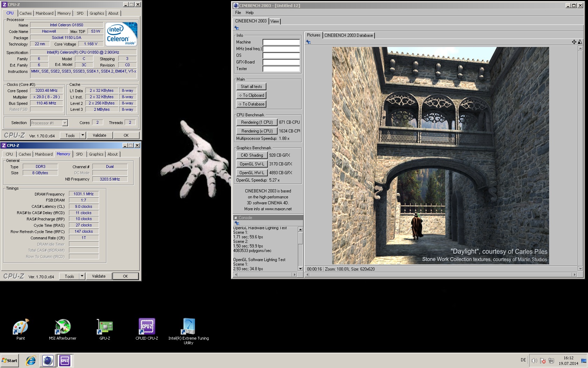Switch to Caches tab in top CPU-Z
588x368 pixels.
pos(26,13)
